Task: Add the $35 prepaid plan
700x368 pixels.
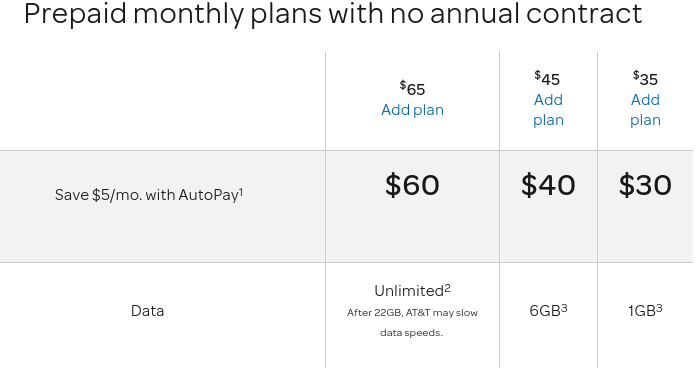Action: (645, 110)
